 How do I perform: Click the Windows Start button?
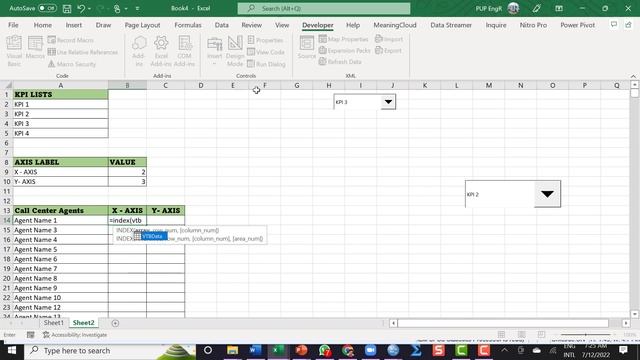(11, 351)
